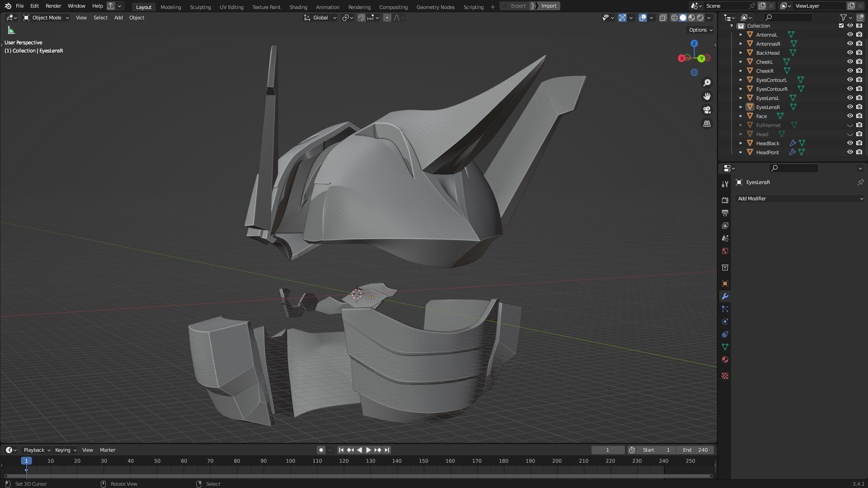Switch to the Sculpting workspace tab
The height and width of the screenshot is (488, 868).
pyautogui.click(x=200, y=7)
